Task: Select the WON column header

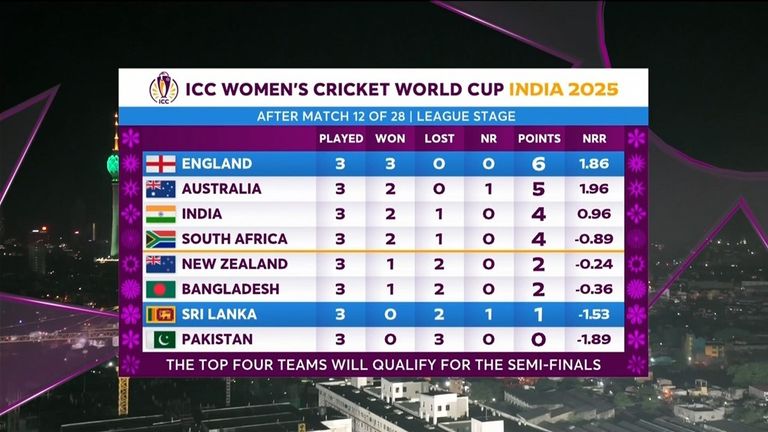Action: (x=390, y=138)
